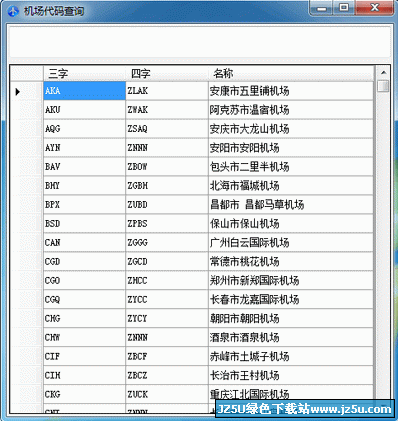Select cell AQG
This screenshot has height=421, width=398.
click(85, 129)
